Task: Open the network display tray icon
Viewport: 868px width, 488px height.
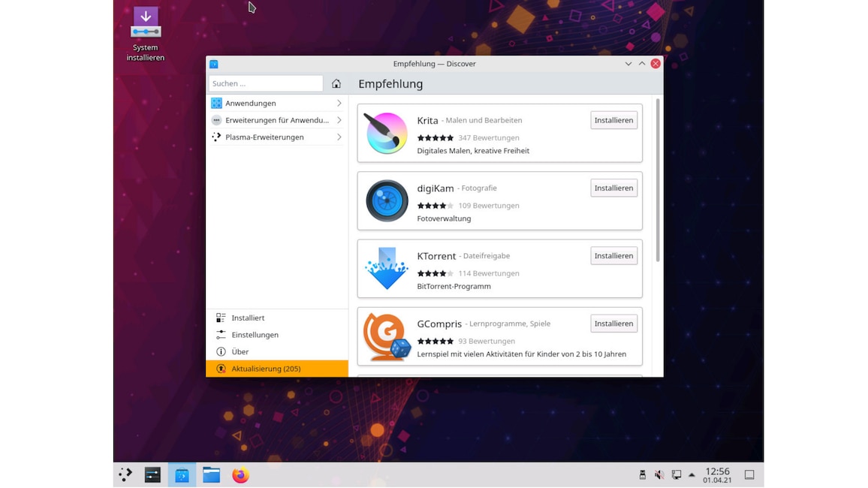Action: (x=675, y=474)
